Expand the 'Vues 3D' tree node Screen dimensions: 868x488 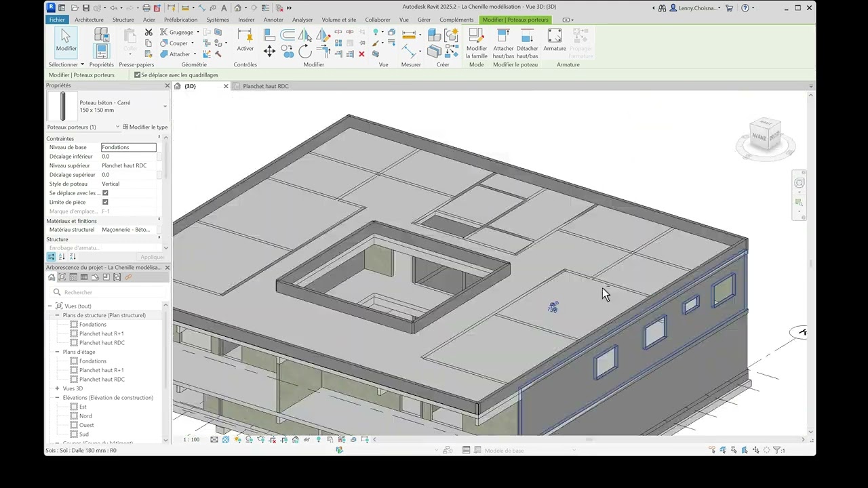click(x=58, y=388)
